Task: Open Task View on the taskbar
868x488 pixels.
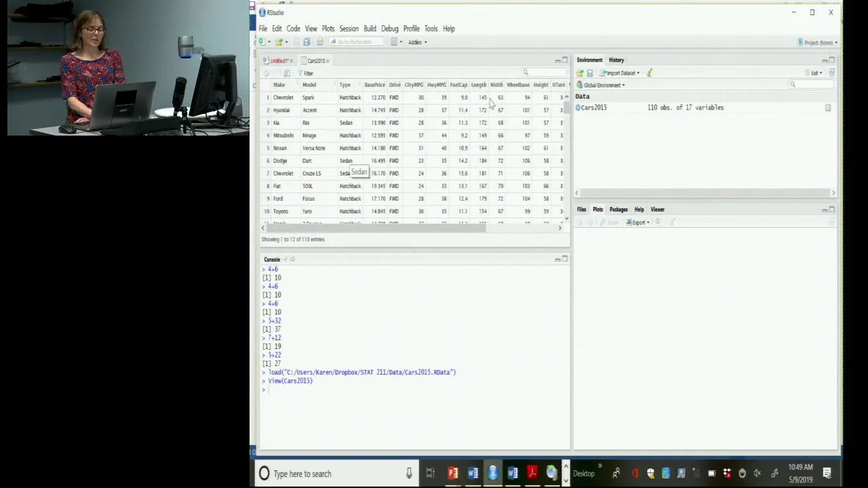Action: pyautogui.click(x=430, y=474)
